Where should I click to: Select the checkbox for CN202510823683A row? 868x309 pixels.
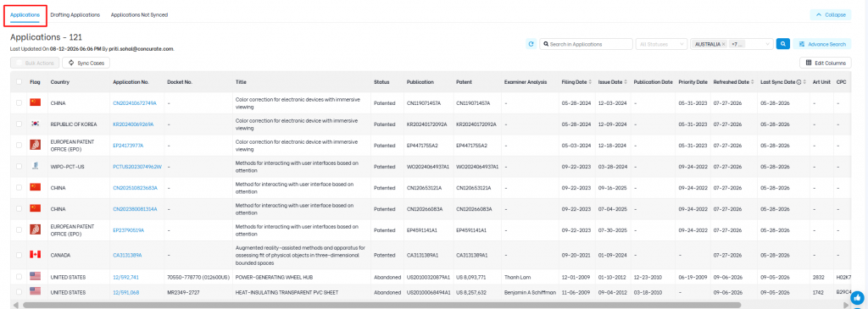(x=19, y=187)
